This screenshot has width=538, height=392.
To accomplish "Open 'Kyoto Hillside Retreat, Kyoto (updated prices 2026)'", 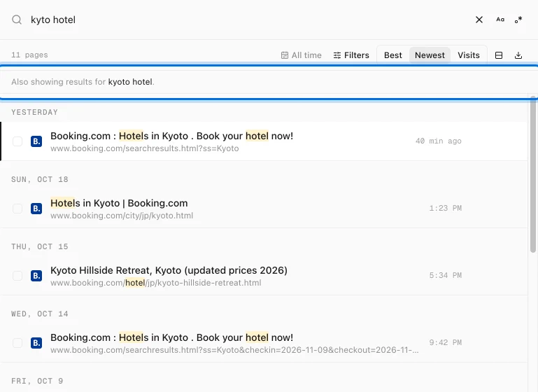I will click(x=169, y=270).
